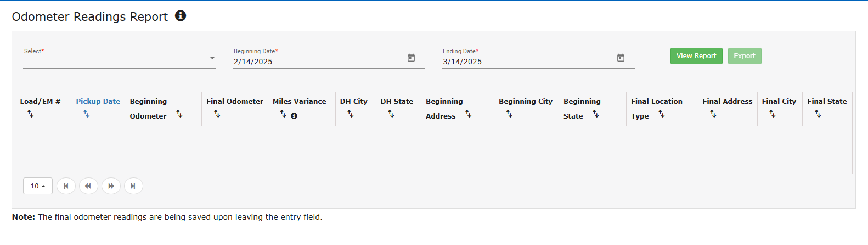This screenshot has height=245, width=868.
Task: Go to the previous page
Action: (x=88, y=186)
